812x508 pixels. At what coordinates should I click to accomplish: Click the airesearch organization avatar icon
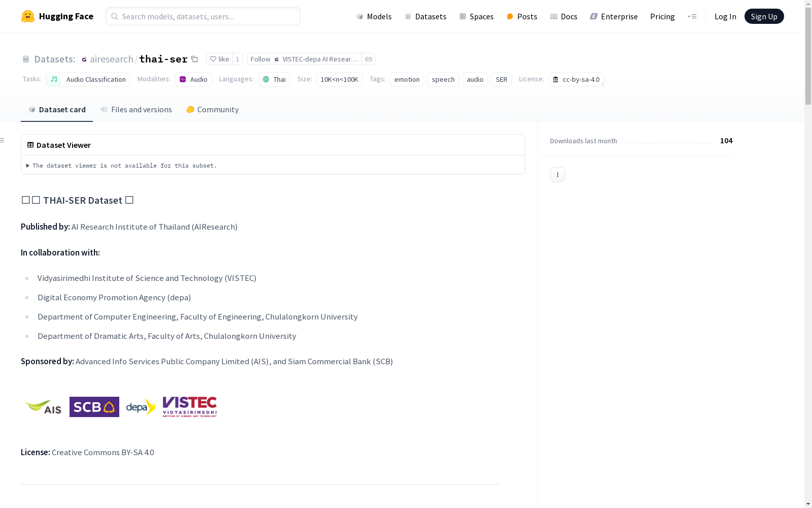point(84,59)
